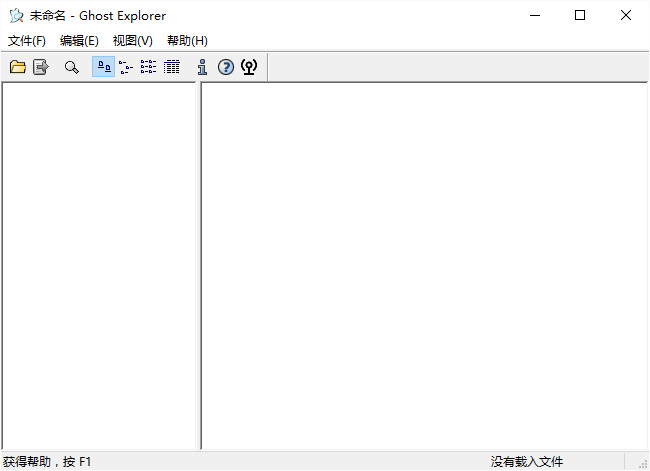The image size is (650, 471).
Task: Click the Extract toolbar icon
Action: click(x=41, y=67)
